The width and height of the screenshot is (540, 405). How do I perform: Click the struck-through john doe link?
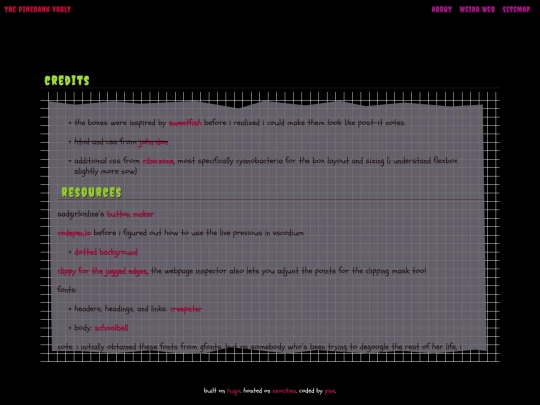pos(154,142)
